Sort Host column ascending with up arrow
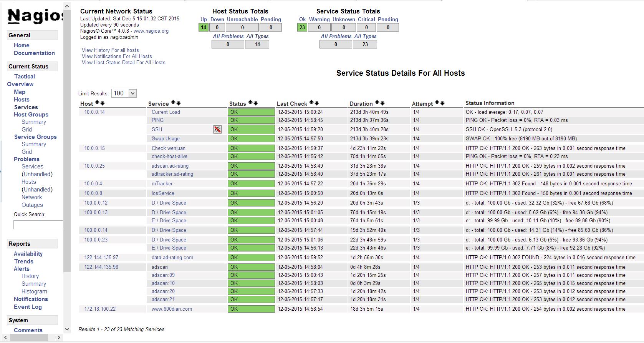Viewport: 644px width, 343px height. click(97, 103)
